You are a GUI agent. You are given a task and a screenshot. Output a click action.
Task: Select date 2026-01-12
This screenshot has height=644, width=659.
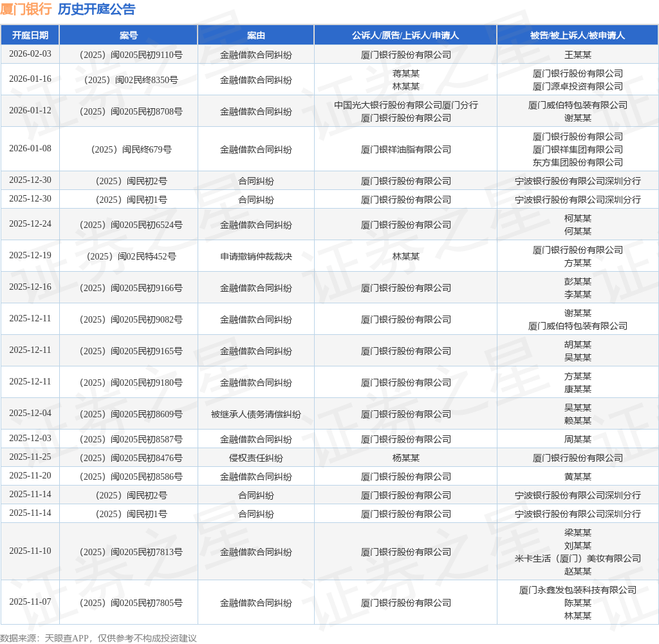pos(30,111)
